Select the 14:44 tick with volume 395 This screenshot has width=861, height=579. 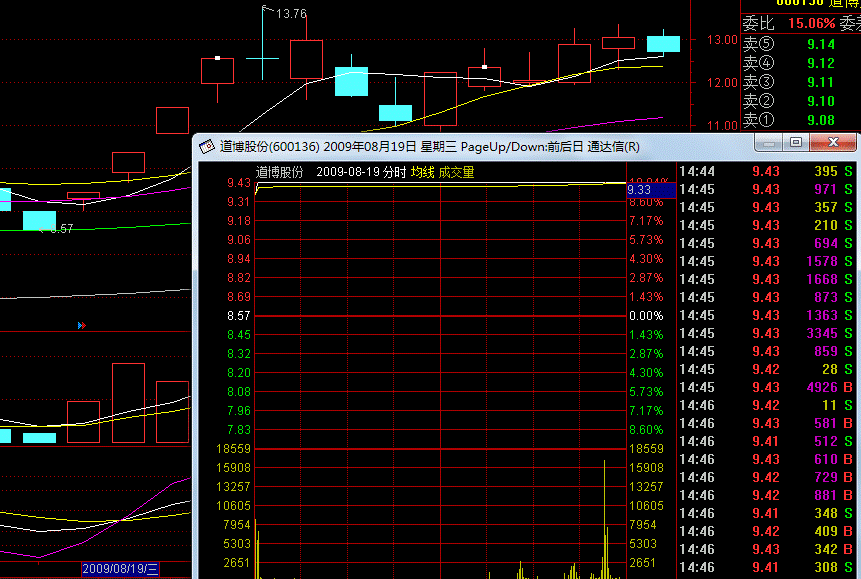tap(767, 171)
